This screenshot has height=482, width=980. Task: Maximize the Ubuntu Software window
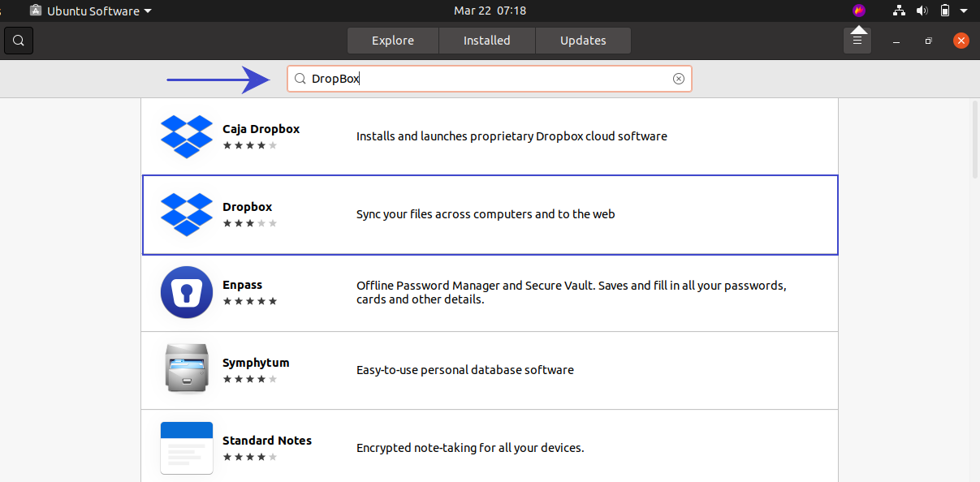(x=928, y=41)
